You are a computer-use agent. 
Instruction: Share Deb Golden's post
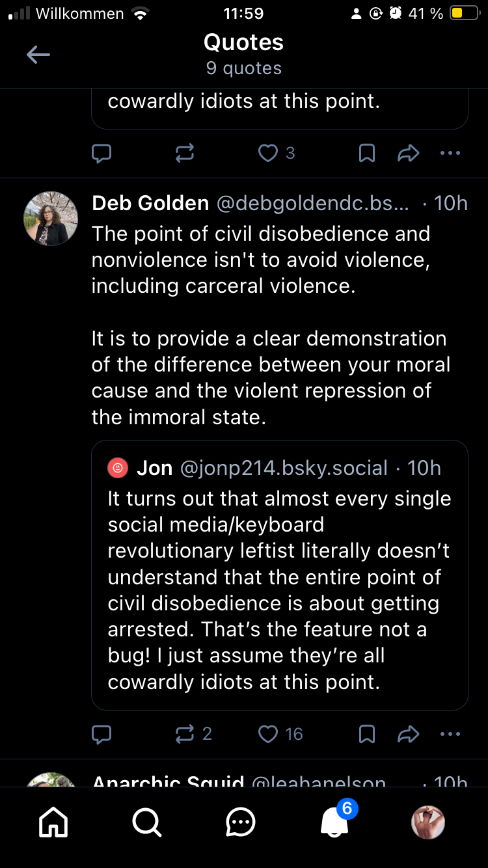[x=408, y=734]
